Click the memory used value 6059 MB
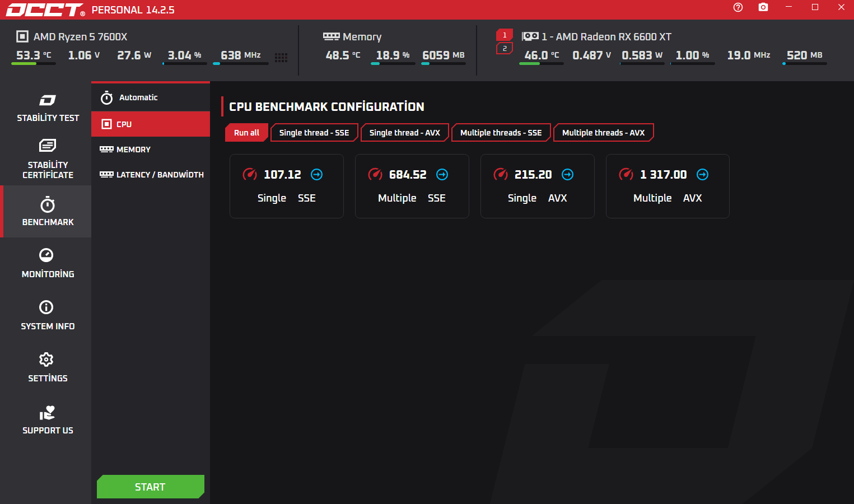The image size is (854, 504). [444, 55]
